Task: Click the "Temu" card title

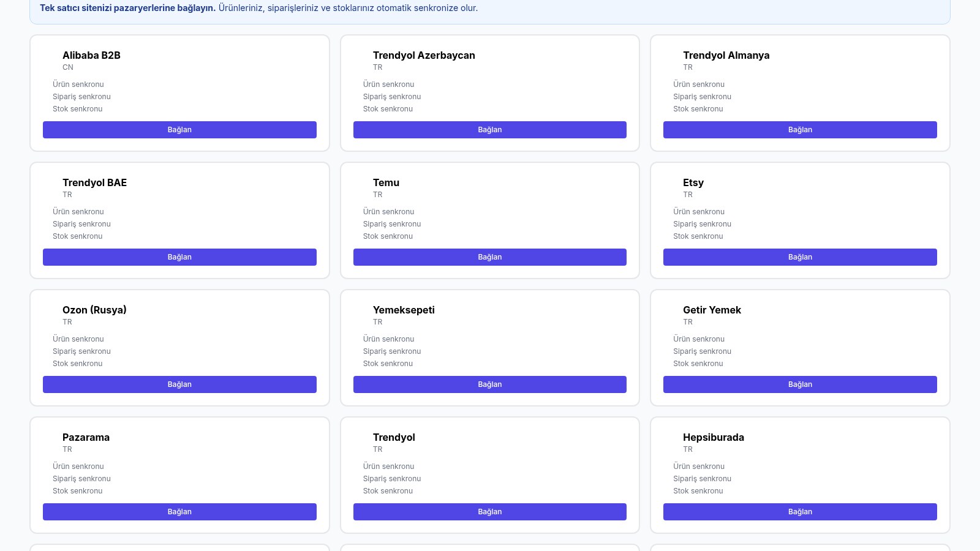Action: click(x=386, y=182)
